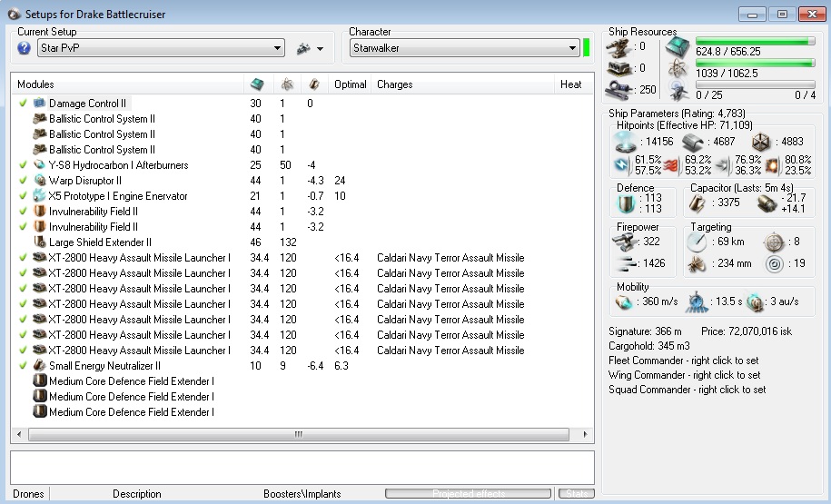Screen dimensions: 831x504
Task: Click the align time icon showing 13.5 s
Action: tap(697, 302)
